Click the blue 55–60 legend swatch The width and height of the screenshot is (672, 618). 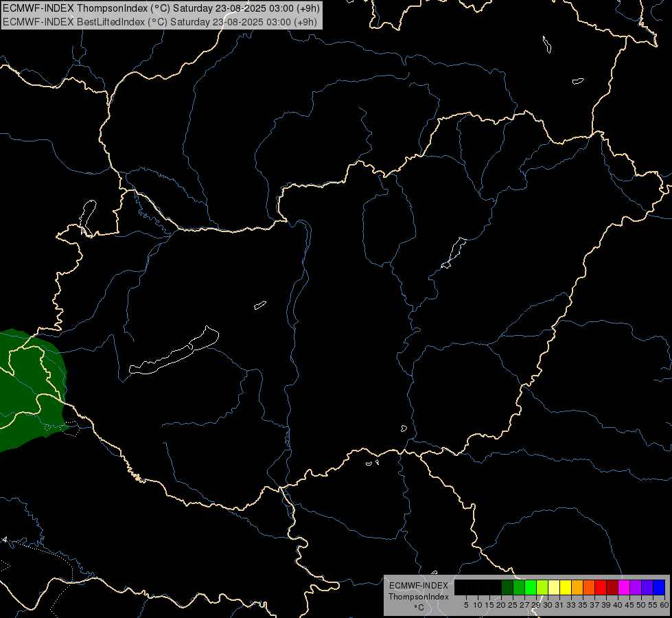[x=659, y=588]
